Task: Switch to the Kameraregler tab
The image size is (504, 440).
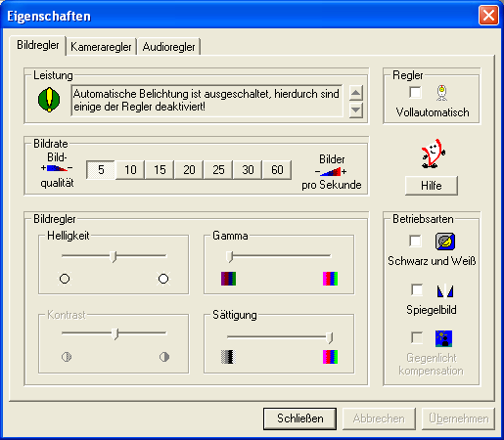Action: [x=101, y=47]
